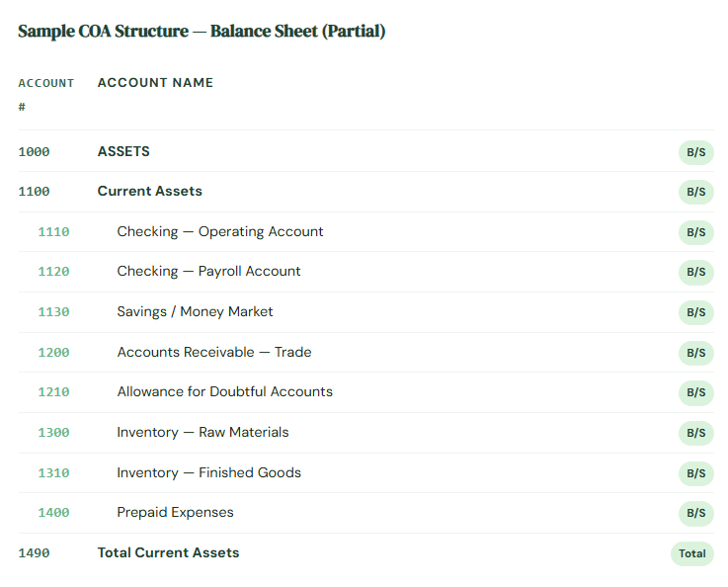Viewport: 728px width, 587px height.
Task: Click the B/S badge on ASSETS row
Action: pyautogui.click(x=695, y=152)
